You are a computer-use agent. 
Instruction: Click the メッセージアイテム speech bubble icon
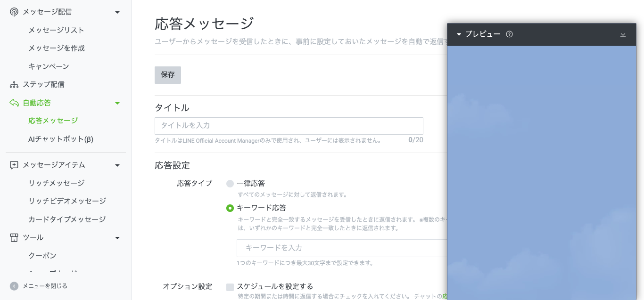tap(14, 165)
